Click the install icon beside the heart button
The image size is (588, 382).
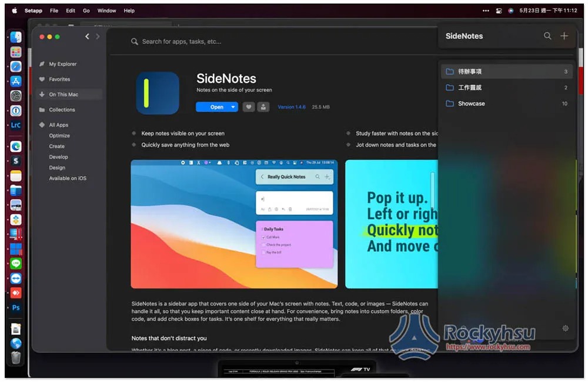(x=263, y=107)
